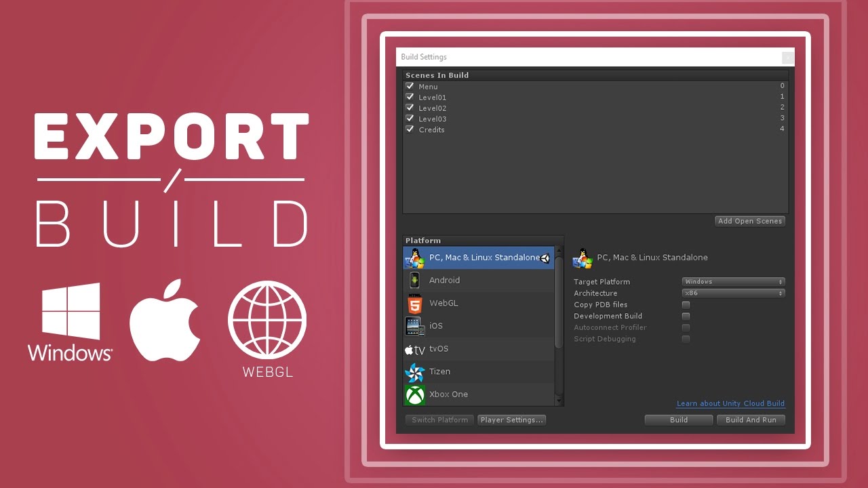Viewport: 868px width, 488px height.
Task: Enable the Copy PDB files checkbox
Action: (686, 305)
